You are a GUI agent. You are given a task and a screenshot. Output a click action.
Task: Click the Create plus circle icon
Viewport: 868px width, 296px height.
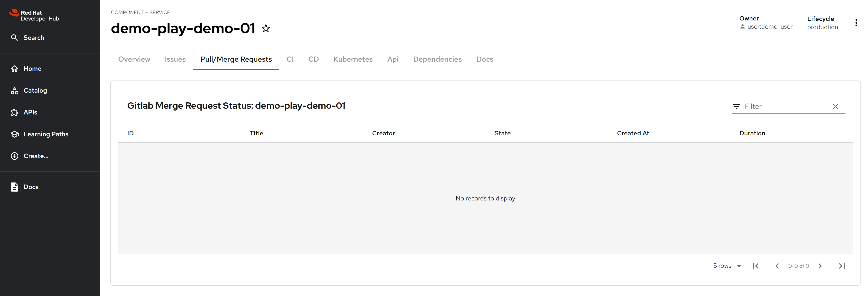pyautogui.click(x=15, y=156)
